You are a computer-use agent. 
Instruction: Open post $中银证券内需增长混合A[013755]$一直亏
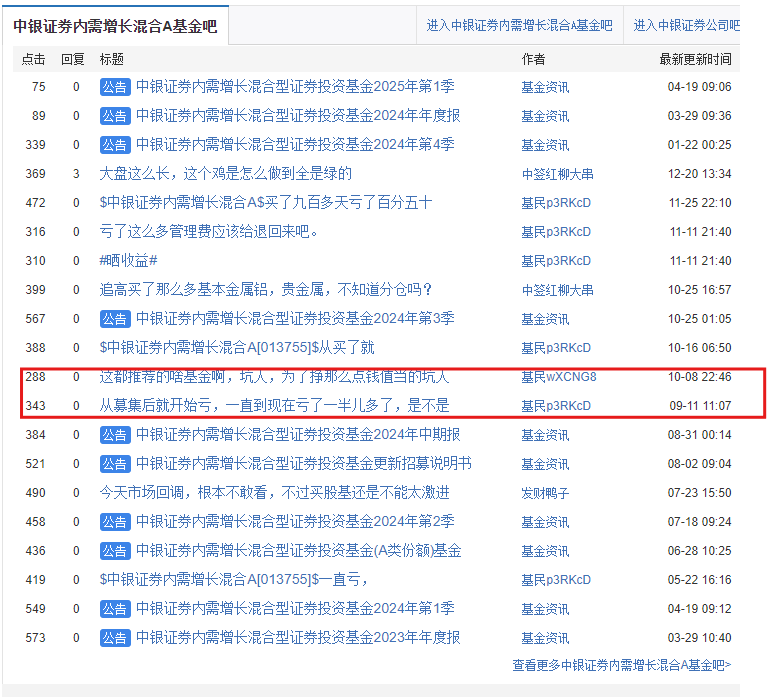(233, 580)
